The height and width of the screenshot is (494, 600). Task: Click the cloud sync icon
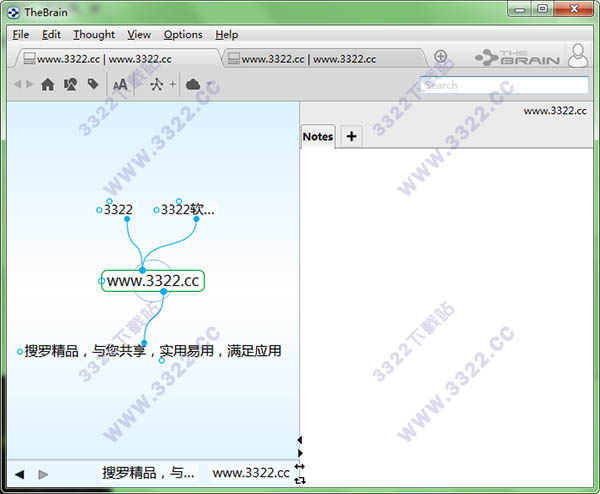193,84
